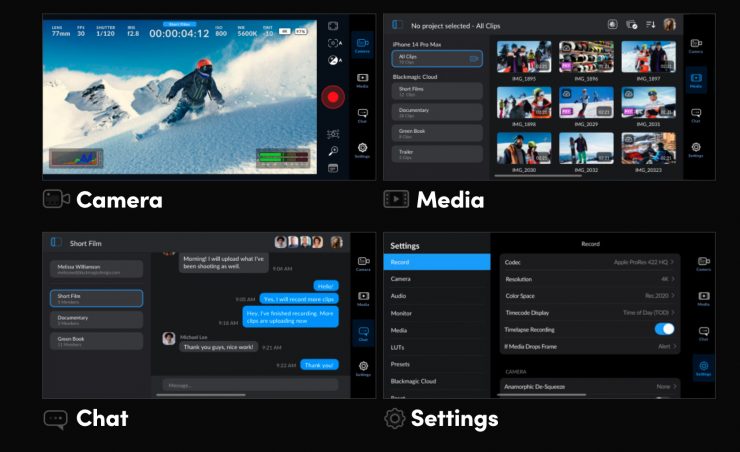Tap the zoom magnifier icon in camera view

(333, 151)
